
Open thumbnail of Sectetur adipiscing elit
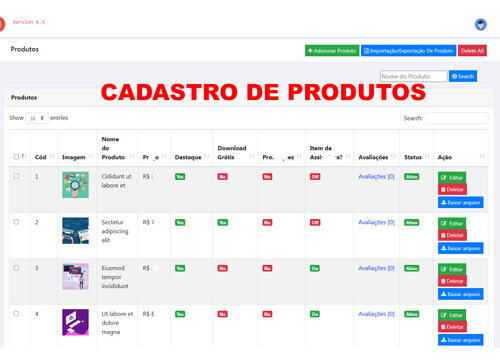pyautogui.click(x=75, y=231)
